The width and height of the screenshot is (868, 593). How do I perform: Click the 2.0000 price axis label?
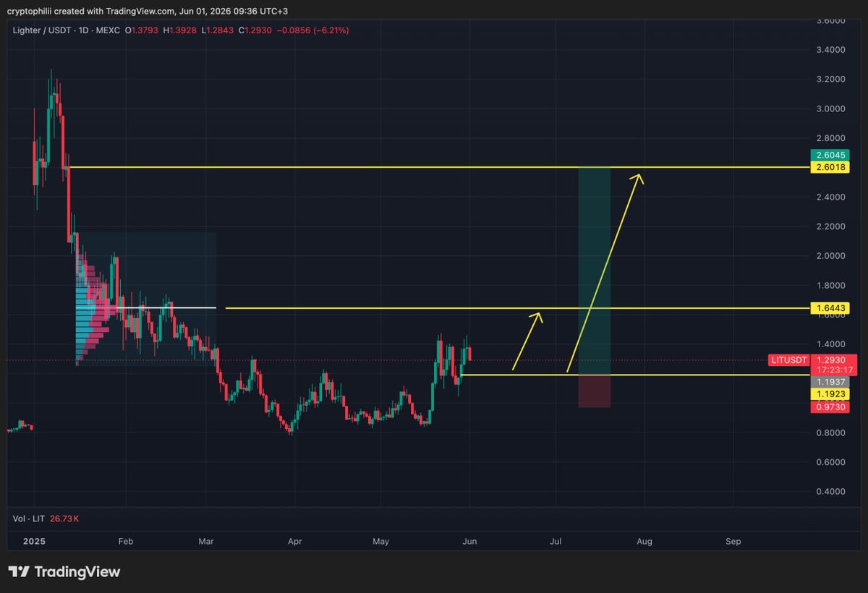click(x=830, y=256)
